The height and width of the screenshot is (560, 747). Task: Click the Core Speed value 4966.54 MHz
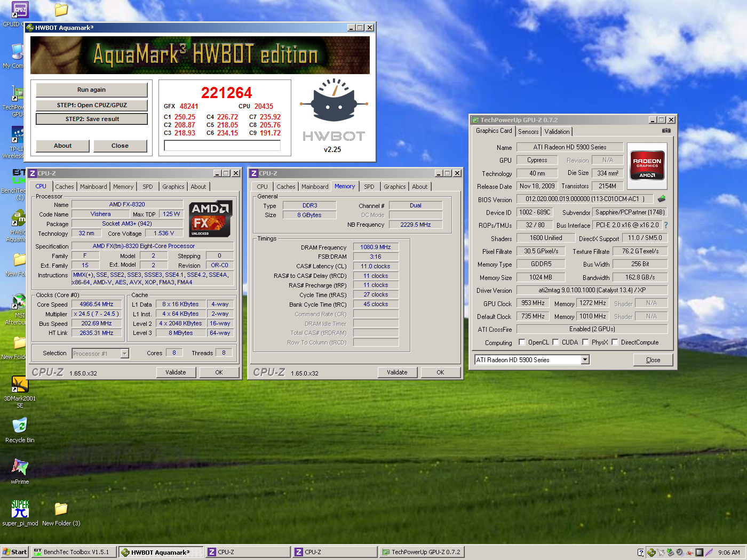coord(97,304)
